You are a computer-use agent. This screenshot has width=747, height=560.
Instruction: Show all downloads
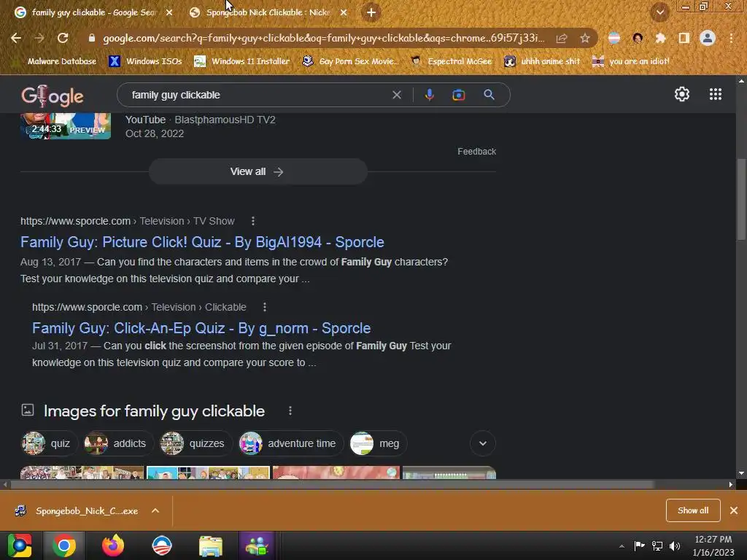coord(693,510)
